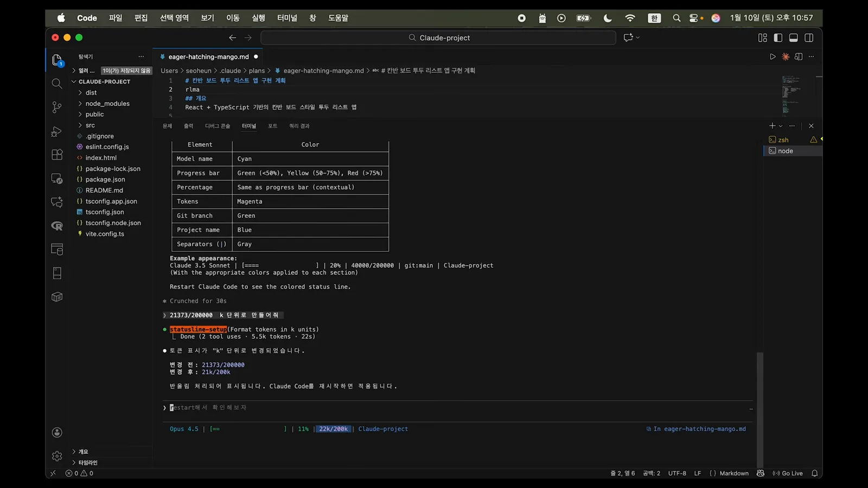Click the Copilot status icon in status bar

pos(761,473)
